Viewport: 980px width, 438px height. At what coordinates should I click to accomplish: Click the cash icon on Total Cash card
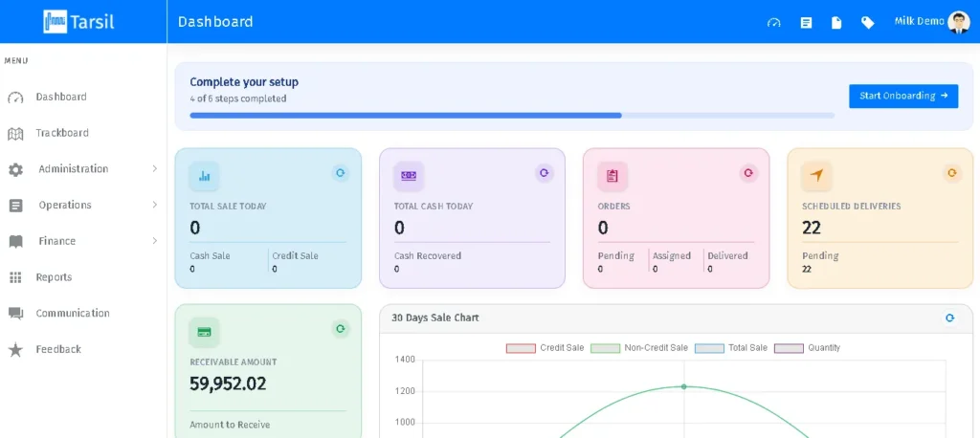click(x=409, y=176)
